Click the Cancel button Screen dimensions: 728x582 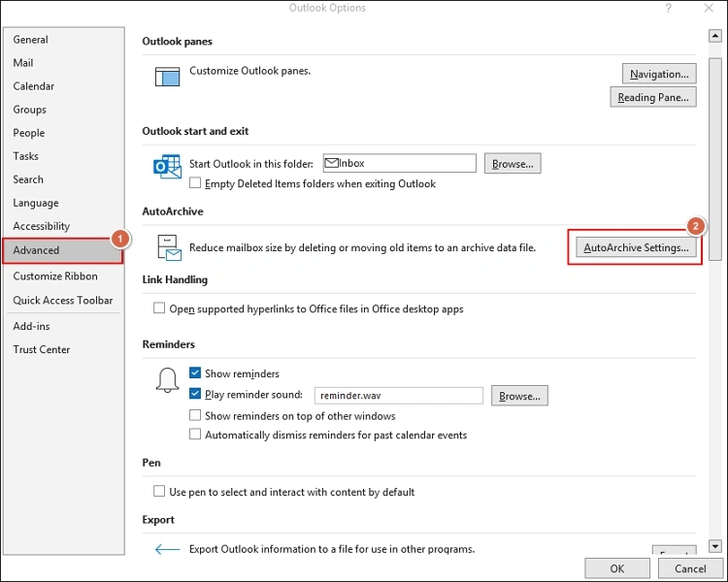(x=690, y=568)
